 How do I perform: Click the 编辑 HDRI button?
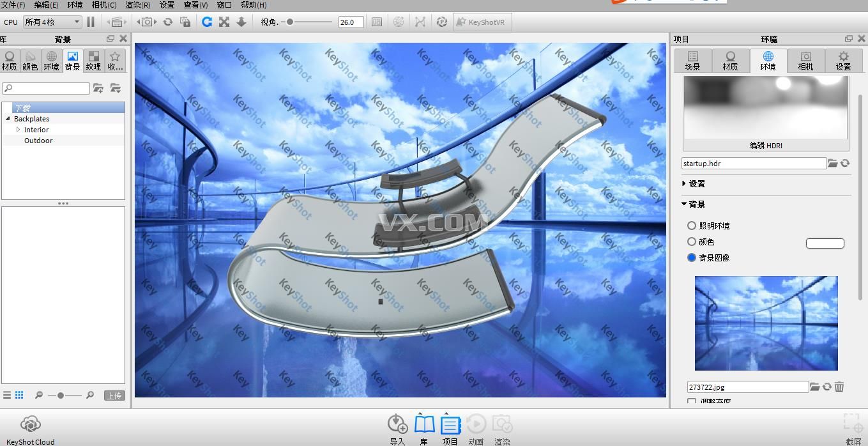click(766, 146)
